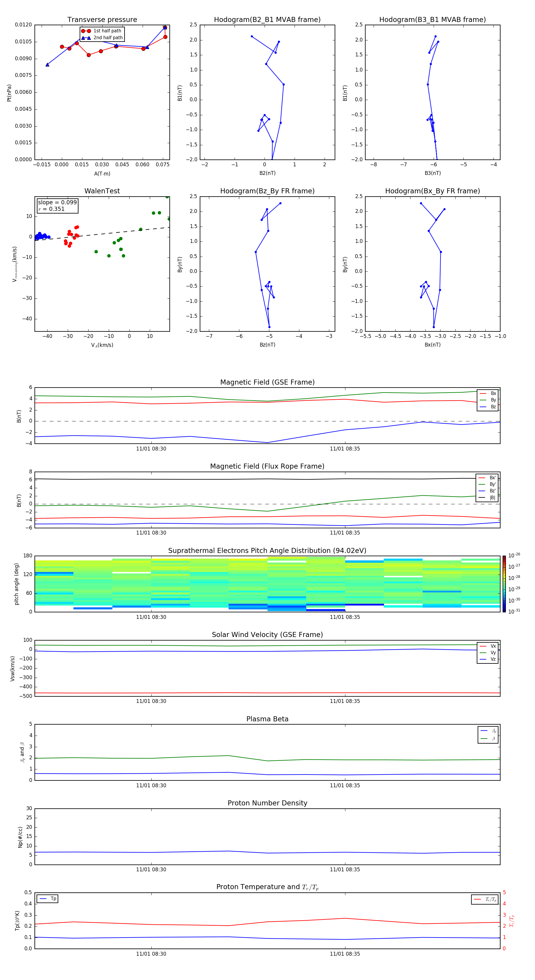The height and width of the screenshot is (980, 535).
Task: Click the 'A(T·m)' x-axis label
Action: pyautogui.click(x=102, y=173)
